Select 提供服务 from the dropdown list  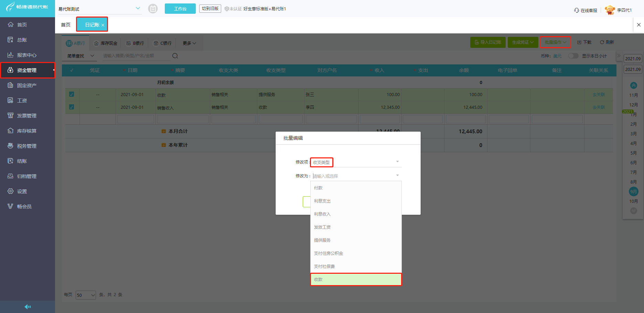(x=356, y=240)
